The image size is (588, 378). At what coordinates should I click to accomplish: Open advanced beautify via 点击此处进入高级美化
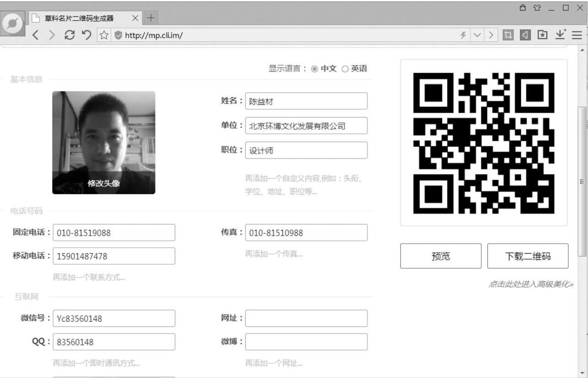(531, 284)
